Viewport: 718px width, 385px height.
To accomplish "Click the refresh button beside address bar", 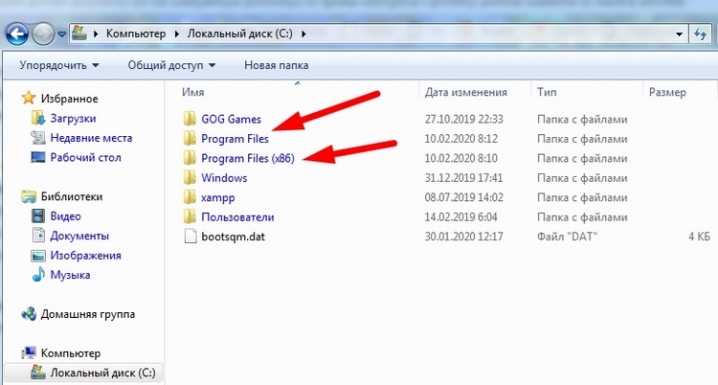I will [700, 34].
